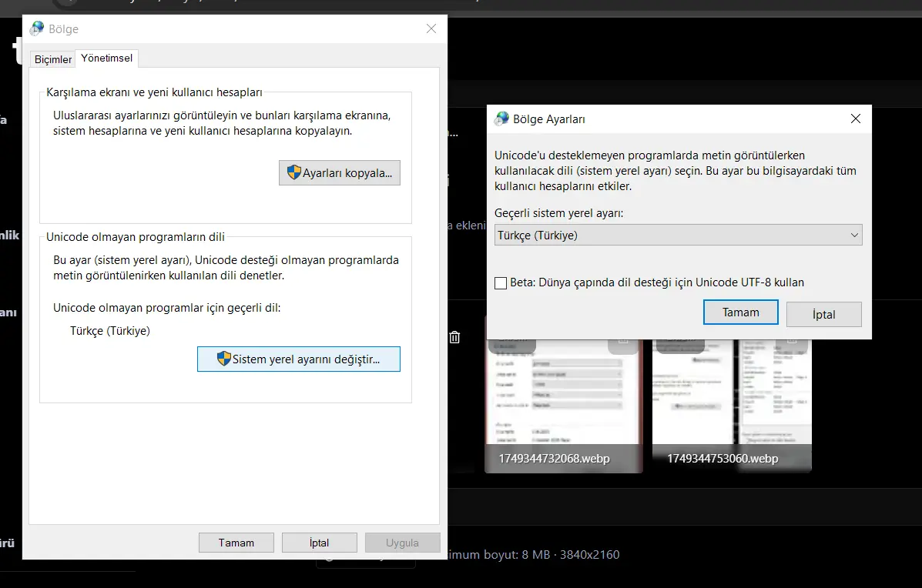Click the globe icon in Bölge Ayarları title
This screenshot has width=922, height=588.
(501, 119)
